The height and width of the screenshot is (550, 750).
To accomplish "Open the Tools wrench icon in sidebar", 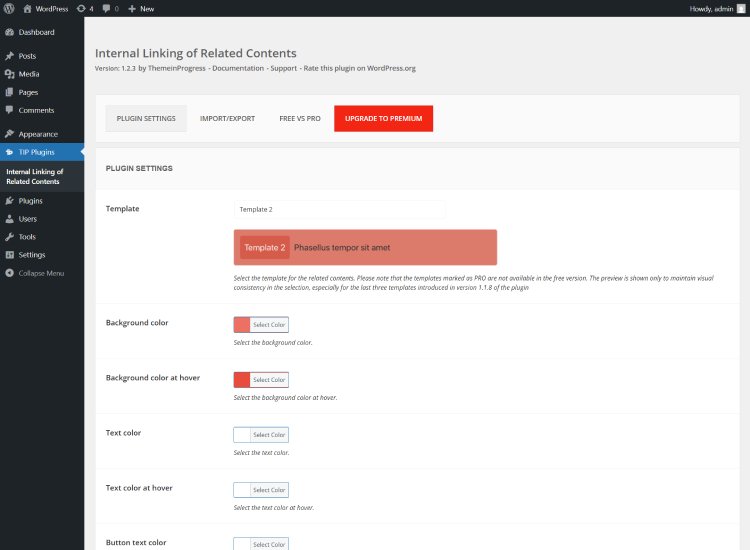I will (x=9, y=237).
